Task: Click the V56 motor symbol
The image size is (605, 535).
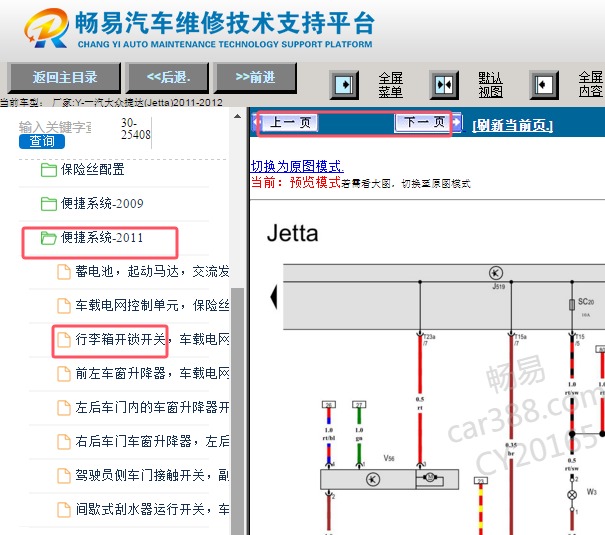Action: tap(430, 478)
